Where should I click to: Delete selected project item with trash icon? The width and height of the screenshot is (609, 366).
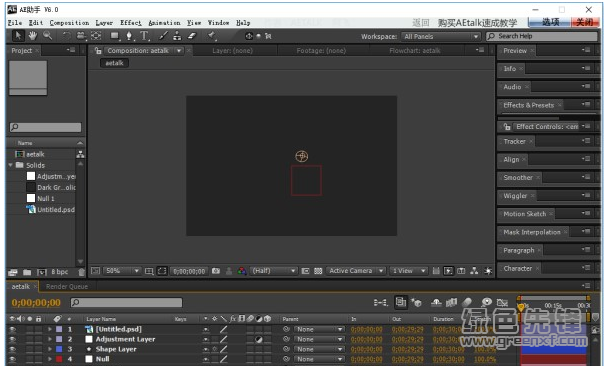(81, 272)
